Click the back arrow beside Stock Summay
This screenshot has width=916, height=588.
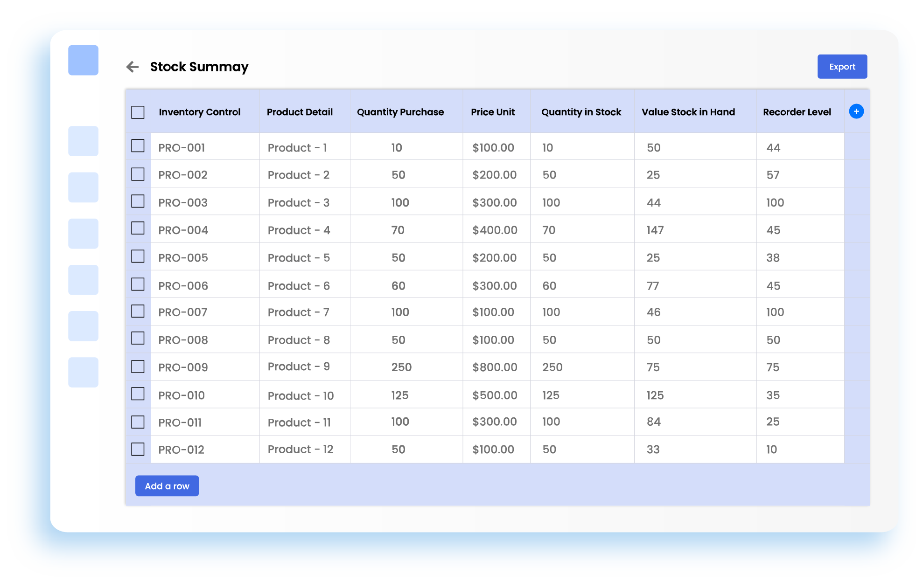(x=133, y=67)
